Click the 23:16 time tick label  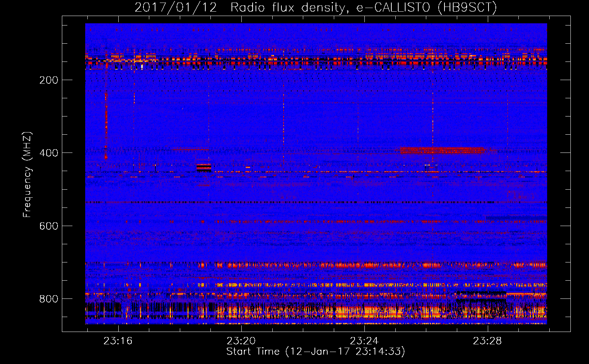pyautogui.click(x=118, y=341)
